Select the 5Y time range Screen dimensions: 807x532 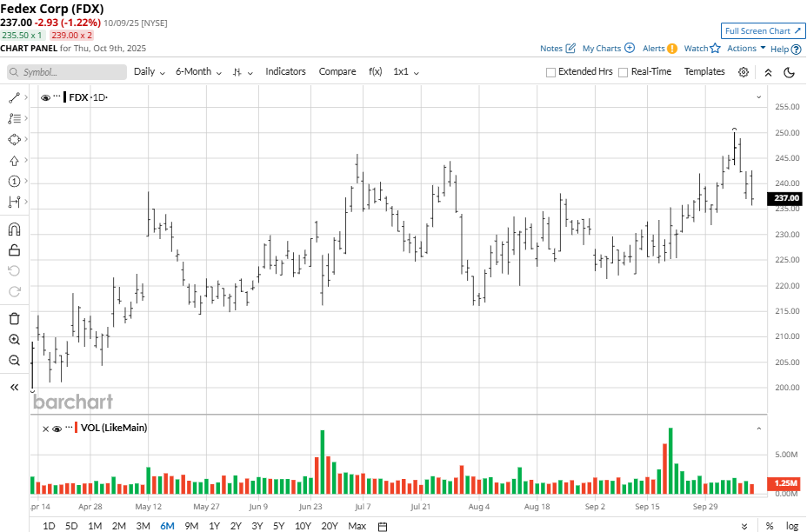pyautogui.click(x=278, y=526)
